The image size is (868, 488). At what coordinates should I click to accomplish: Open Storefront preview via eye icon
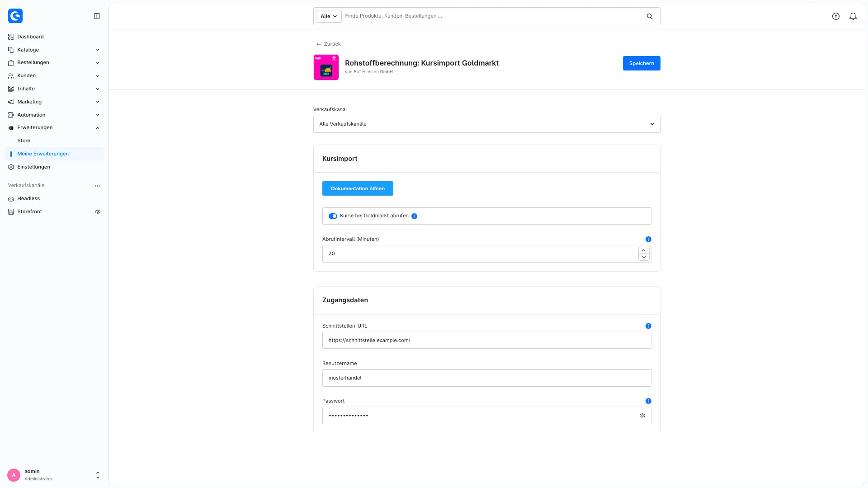click(x=98, y=212)
